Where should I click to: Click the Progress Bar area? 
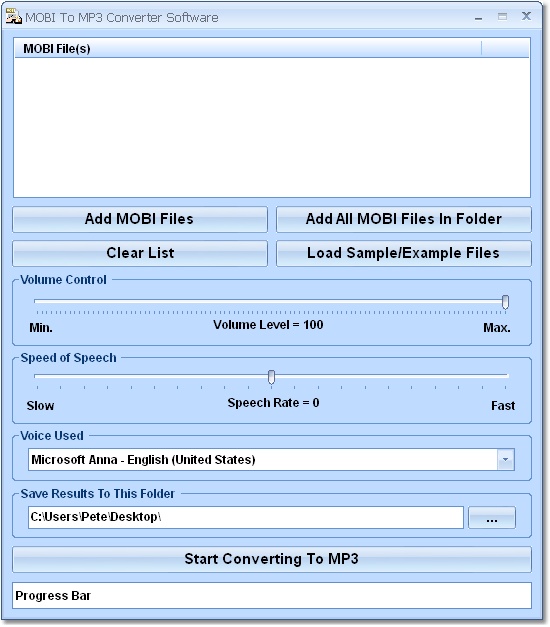coord(272,596)
